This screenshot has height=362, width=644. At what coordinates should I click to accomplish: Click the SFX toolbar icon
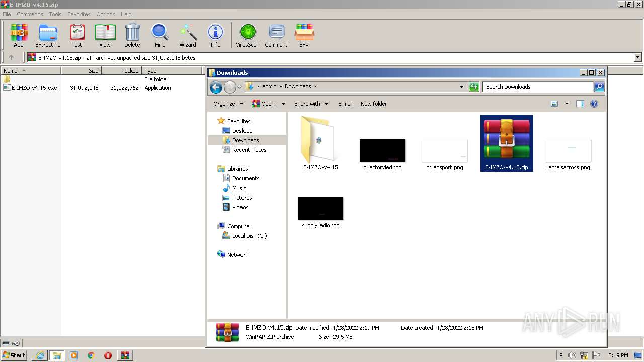[x=304, y=36]
